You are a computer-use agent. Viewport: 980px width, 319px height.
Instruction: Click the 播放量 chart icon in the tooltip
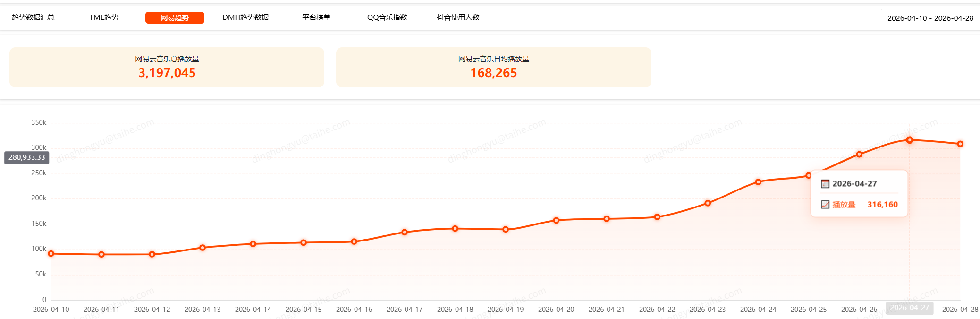click(825, 205)
